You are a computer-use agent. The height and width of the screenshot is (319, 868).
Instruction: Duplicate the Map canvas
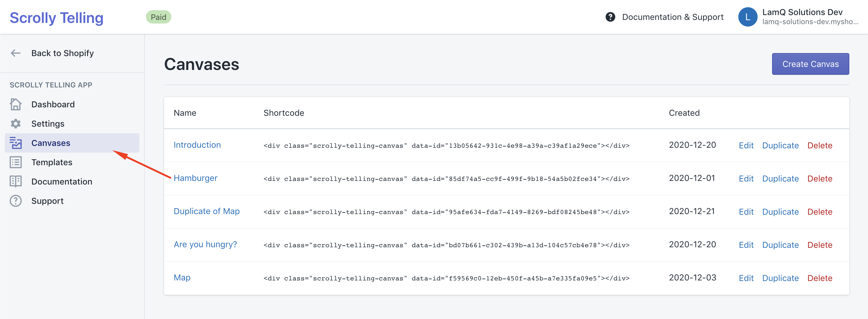pos(781,278)
